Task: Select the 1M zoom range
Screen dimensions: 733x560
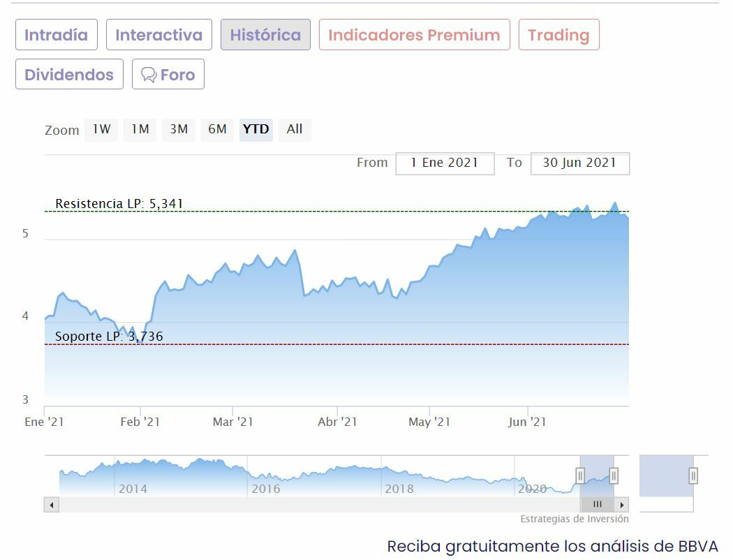Action: (140, 129)
